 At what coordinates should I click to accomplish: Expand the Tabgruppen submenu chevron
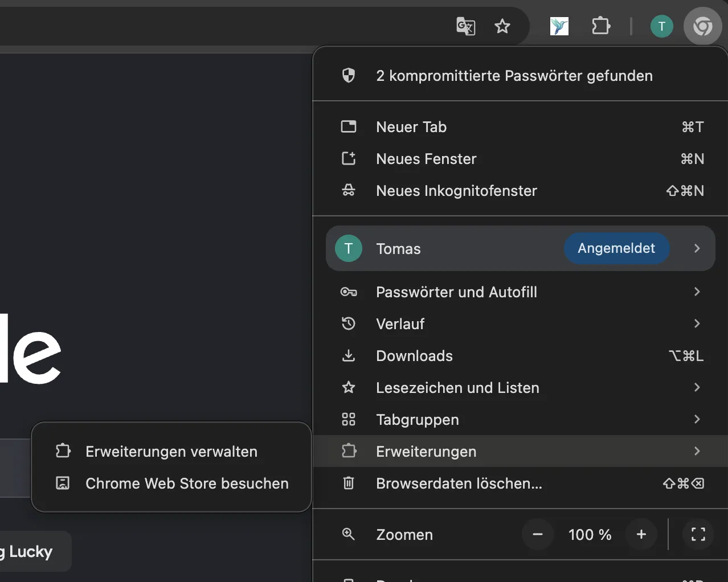tap(697, 419)
